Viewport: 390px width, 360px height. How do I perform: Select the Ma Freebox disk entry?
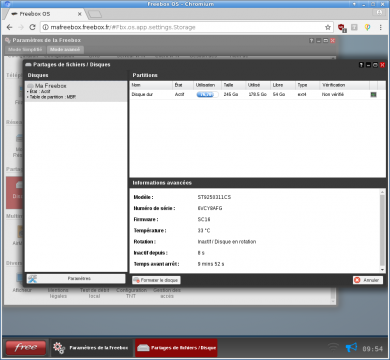[x=76, y=91]
